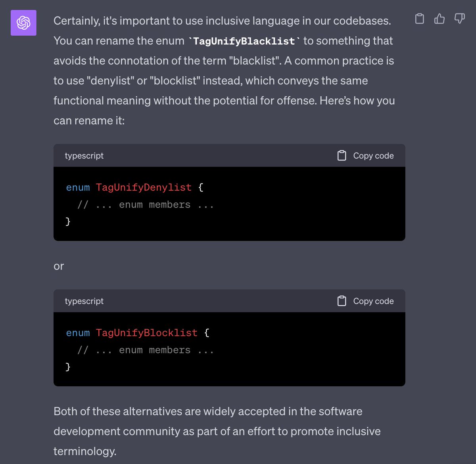Click the typescript label above the Denylist code
Viewport: 476px width, 464px height.
pos(84,156)
